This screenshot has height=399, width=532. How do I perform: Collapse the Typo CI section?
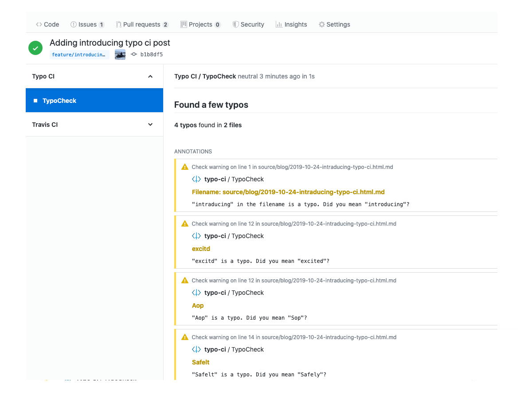pos(150,76)
